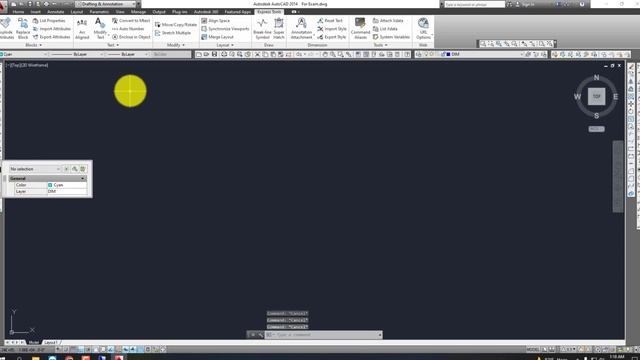640x360 pixels.
Task: Click Synchronize Viewports
Action: pos(225,29)
